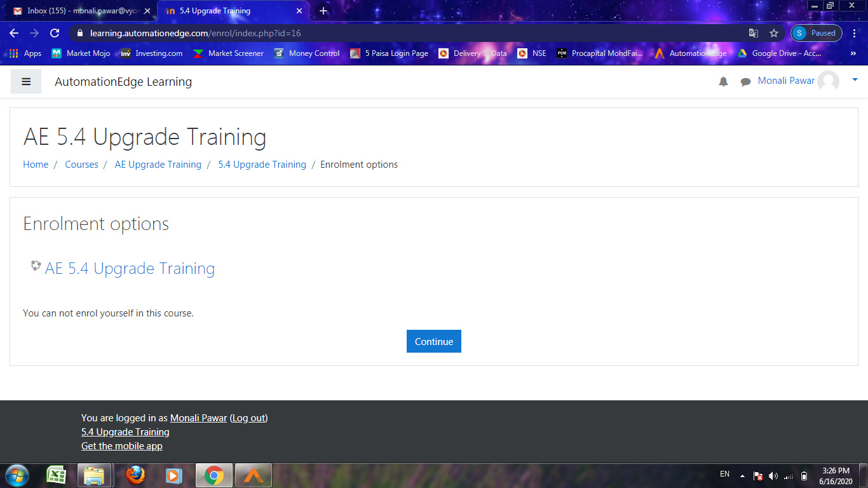Open the clock showing 3:26 PM
The height and width of the screenshot is (488, 868).
[836, 476]
